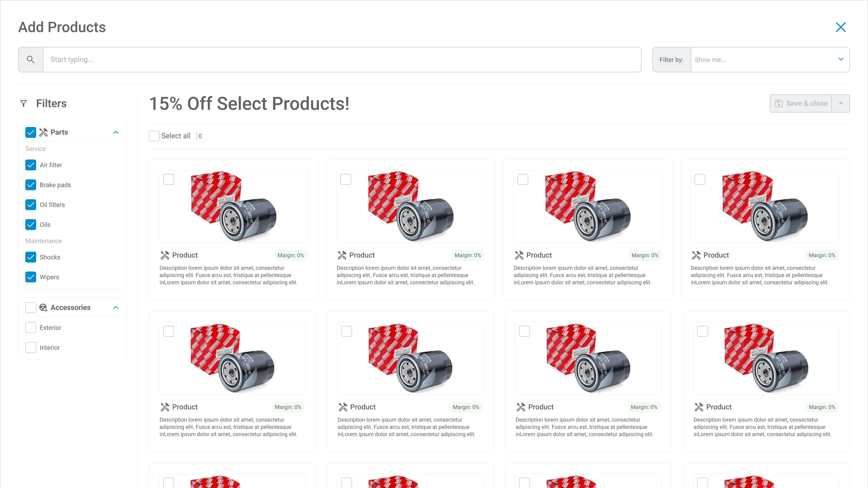The image size is (868, 488).
Task: Click tools icon on last top-row product
Action: click(x=696, y=255)
